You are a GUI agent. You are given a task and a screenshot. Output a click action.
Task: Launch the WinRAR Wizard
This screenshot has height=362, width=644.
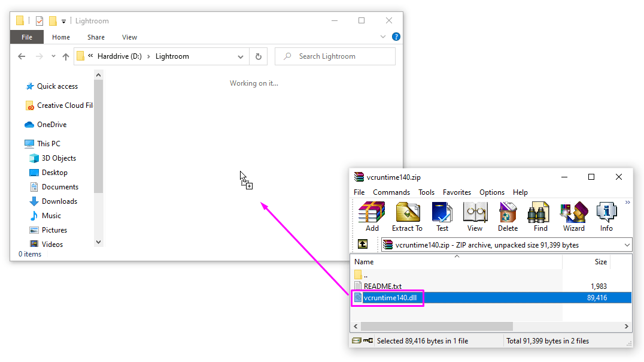574,217
